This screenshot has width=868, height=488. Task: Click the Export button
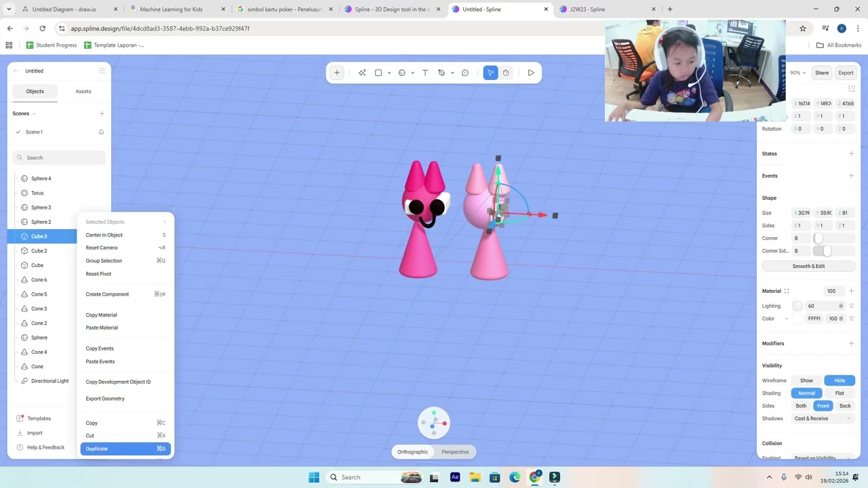[x=846, y=73]
